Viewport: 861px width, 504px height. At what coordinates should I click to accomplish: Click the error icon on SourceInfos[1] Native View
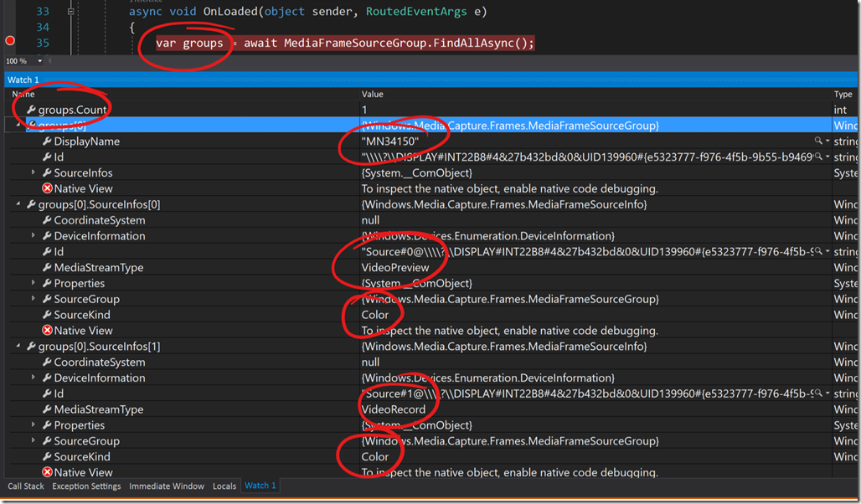(x=47, y=472)
